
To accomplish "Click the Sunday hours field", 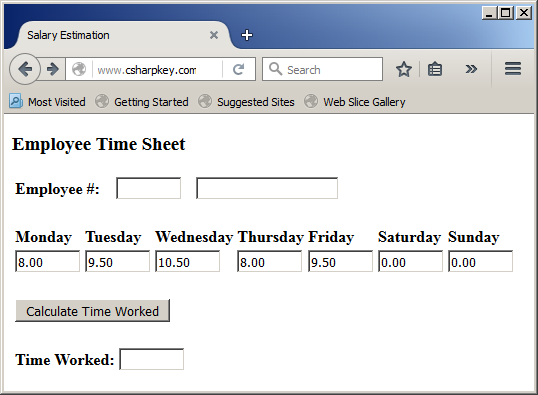I will click(480, 261).
